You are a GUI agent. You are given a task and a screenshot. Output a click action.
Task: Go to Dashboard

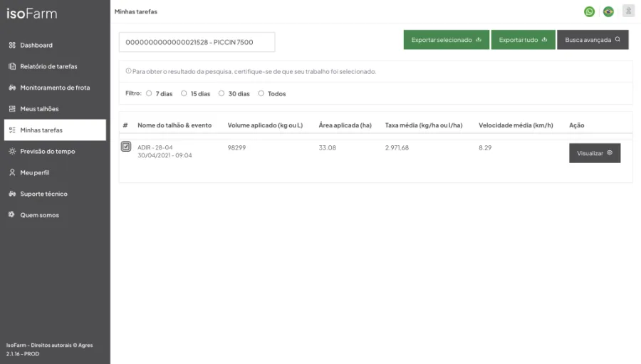point(36,45)
